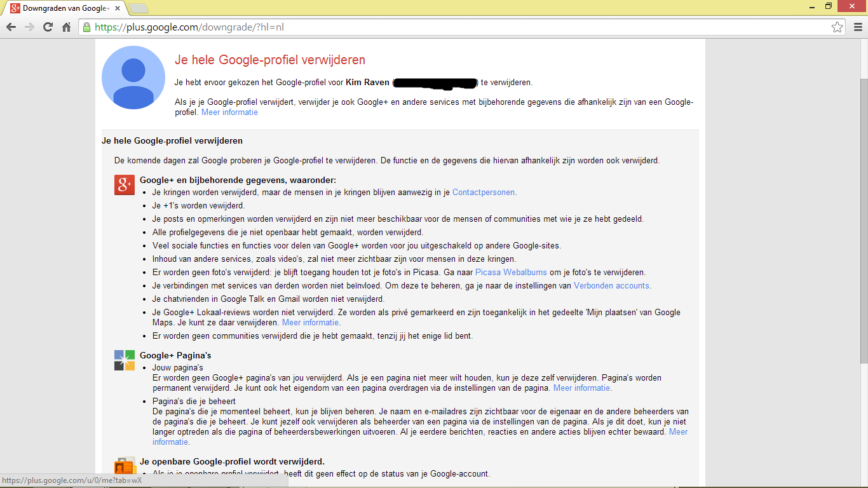Click the Google+ Pagina's colored squares icon
Image resolution: width=868 pixels, height=488 pixels.
(125, 360)
